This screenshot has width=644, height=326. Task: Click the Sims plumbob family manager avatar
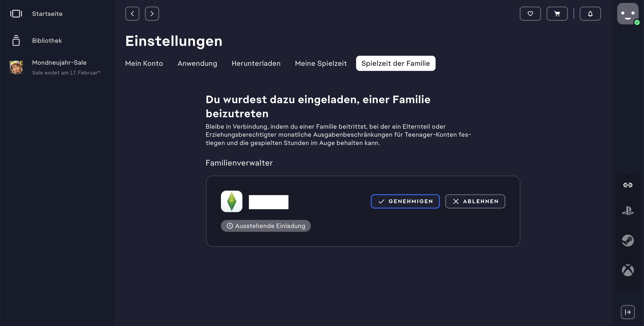[231, 201]
